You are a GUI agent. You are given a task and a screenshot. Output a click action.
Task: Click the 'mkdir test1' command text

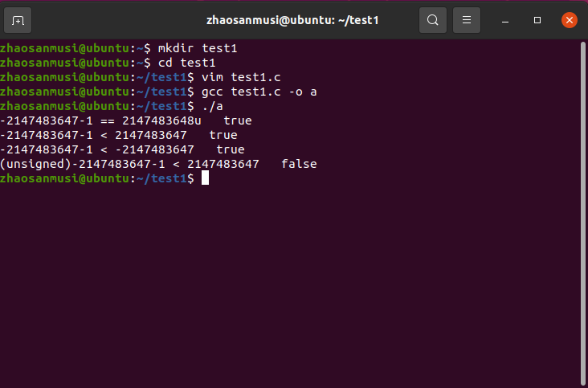click(x=198, y=48)
